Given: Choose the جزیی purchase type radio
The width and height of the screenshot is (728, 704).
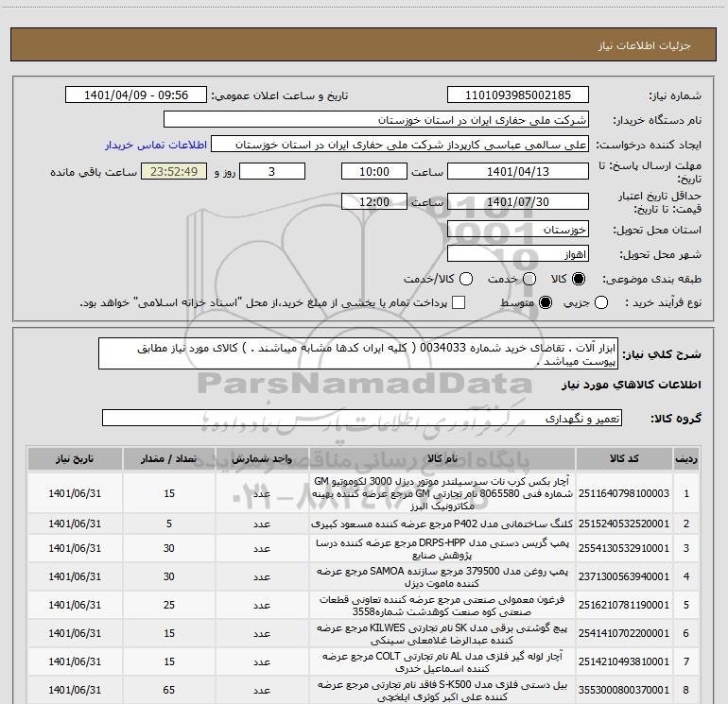Looking at the screenshot, I should coord(601,303).
